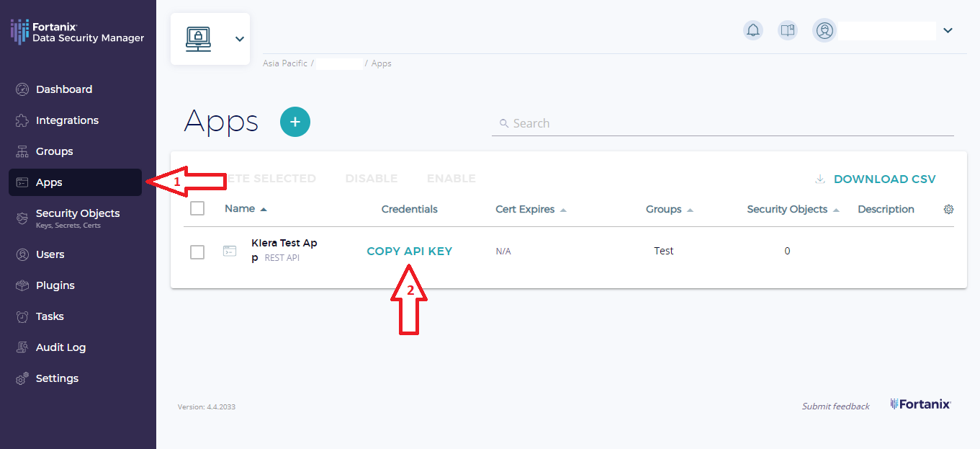Tick the select-all apps checkbox

coord(197,208)
